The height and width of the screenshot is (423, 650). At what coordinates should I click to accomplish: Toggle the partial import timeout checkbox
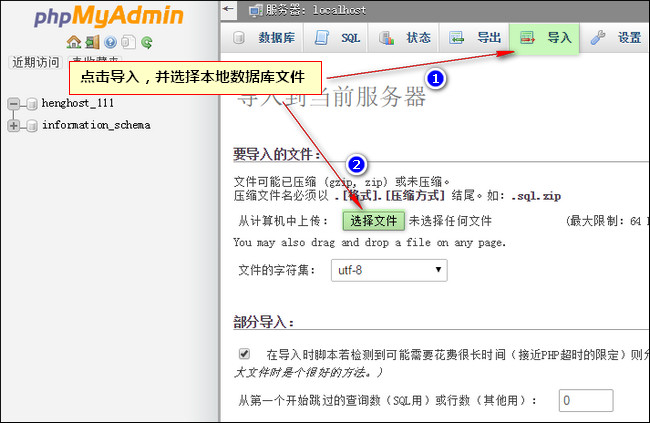point(244,354)
